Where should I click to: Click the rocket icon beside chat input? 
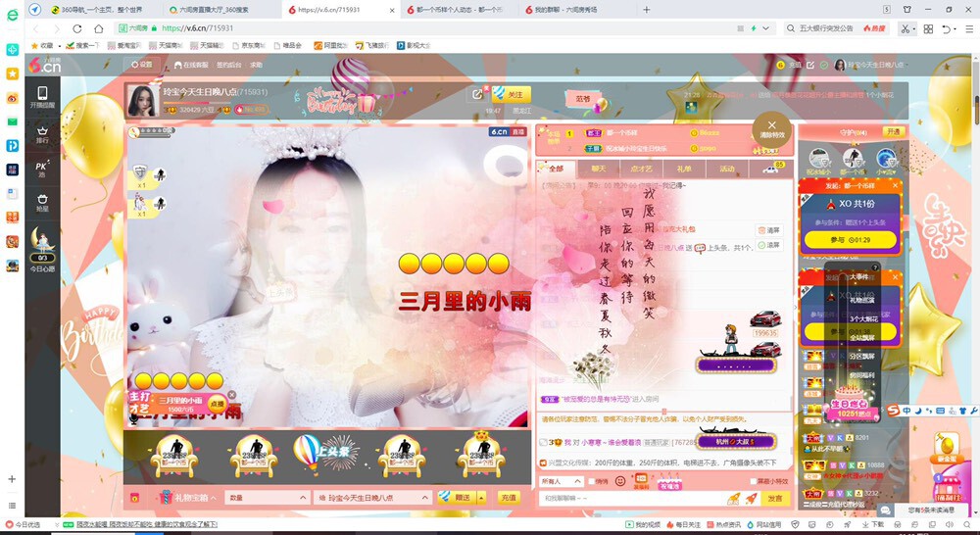[752, 498]
